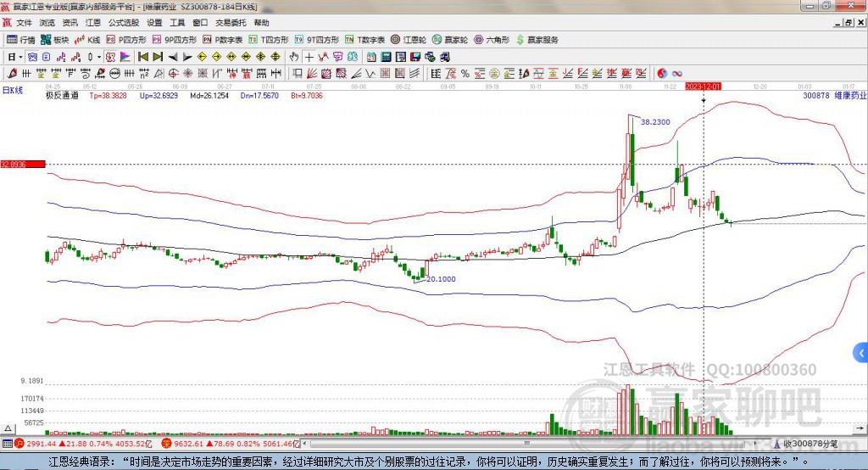
Task: Open the 工具 menu
Action: click(x=177, y=23)
